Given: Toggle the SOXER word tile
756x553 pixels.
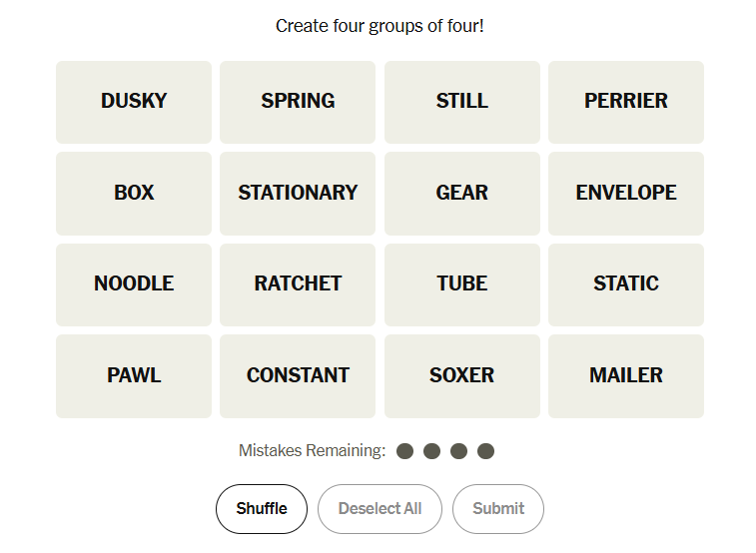Looking at the screenshot, I should pos(461,376).
